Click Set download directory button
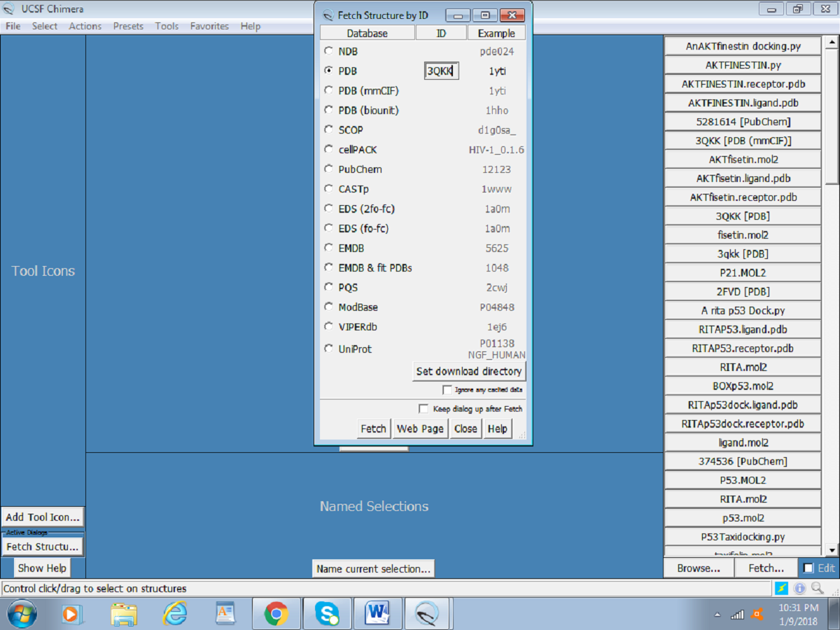Viewport: 840px width, 630px height. pos(469,371)
